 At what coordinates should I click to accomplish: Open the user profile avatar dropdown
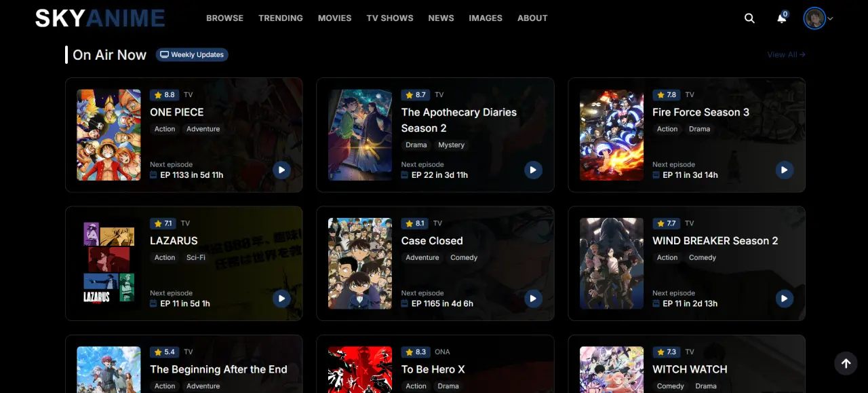pyautogui.click(x=818, y=18)
